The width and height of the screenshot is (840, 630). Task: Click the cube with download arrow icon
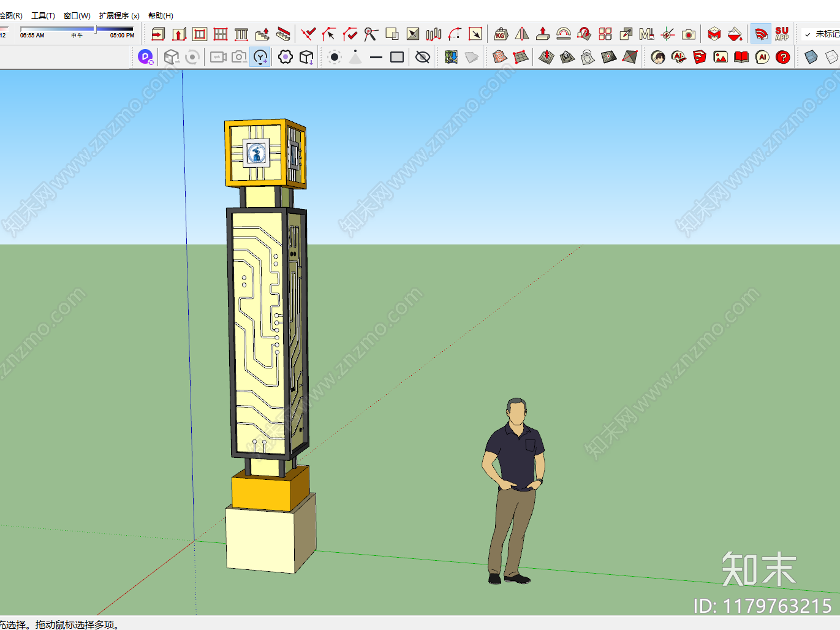[306, 58]
